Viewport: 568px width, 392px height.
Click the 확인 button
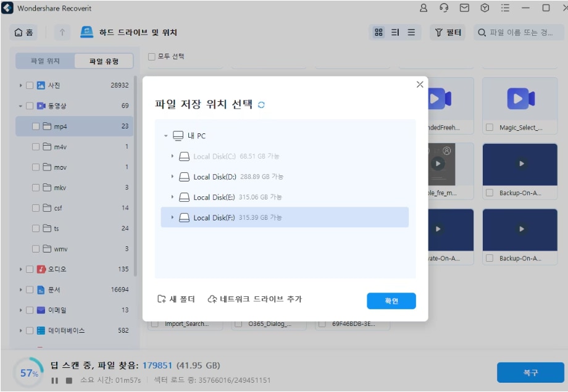pos(391,301)
